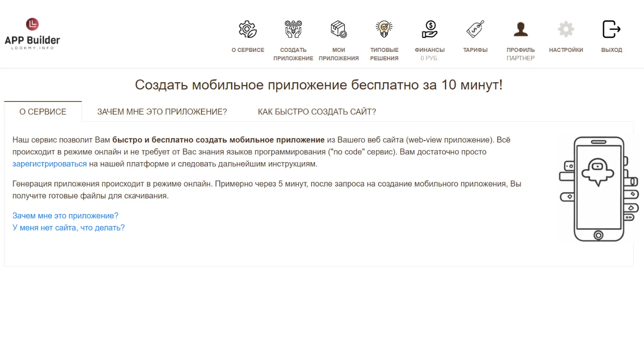Open the Зачем мне это приложение? tab
Image resolution: width=644 pixels, height=339 pixels.
tap(162, 112)
